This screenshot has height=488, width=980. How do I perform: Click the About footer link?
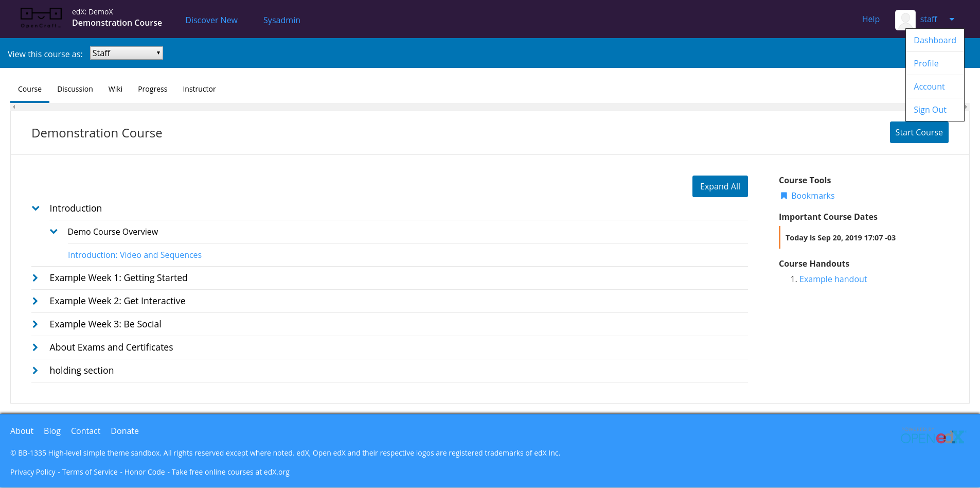[x=22, y=431]
